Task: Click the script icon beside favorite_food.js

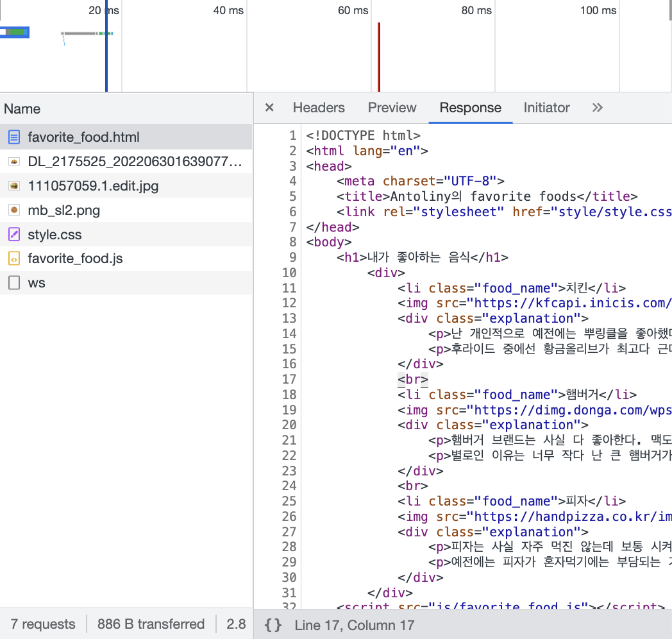Action: coord(14,259)
